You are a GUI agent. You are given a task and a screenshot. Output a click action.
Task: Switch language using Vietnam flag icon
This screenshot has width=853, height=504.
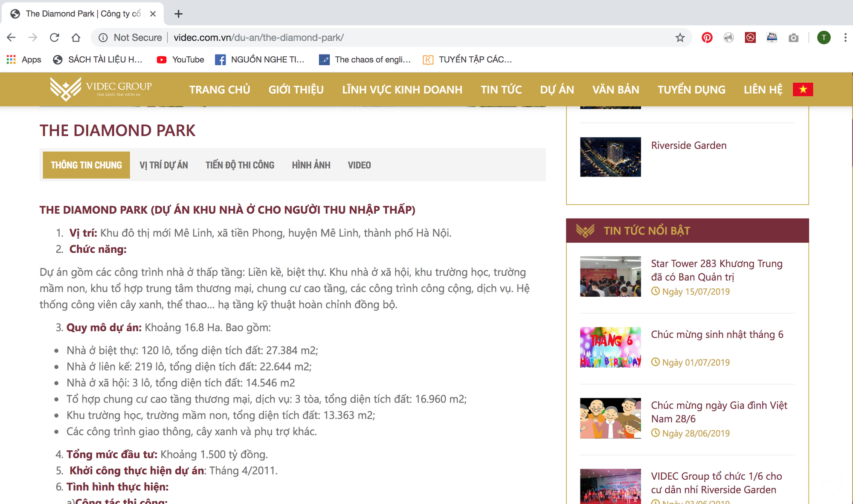[x=803, y=90]
